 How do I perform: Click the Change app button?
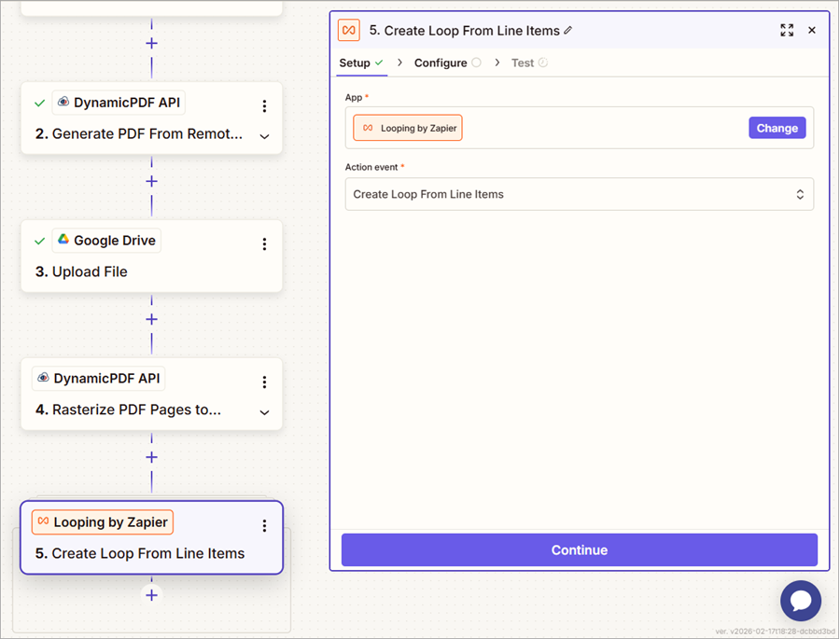[x=777, y=128]
